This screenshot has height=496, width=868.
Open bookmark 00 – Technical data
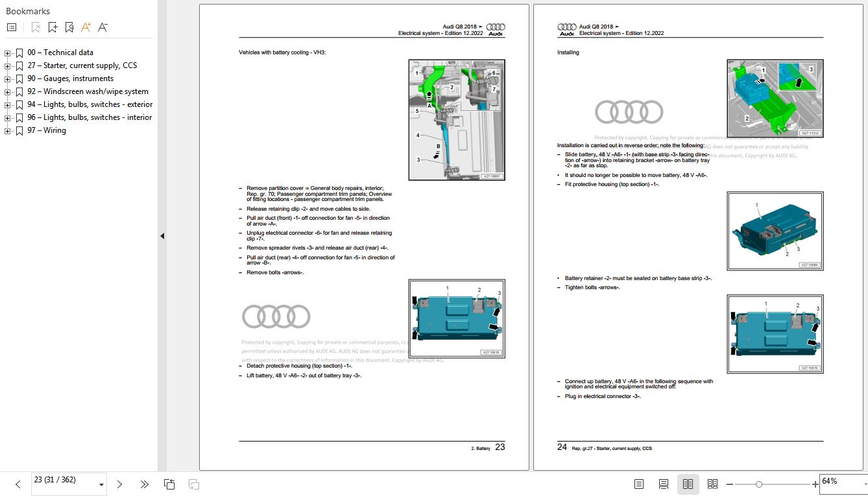(x=60, y=53)
